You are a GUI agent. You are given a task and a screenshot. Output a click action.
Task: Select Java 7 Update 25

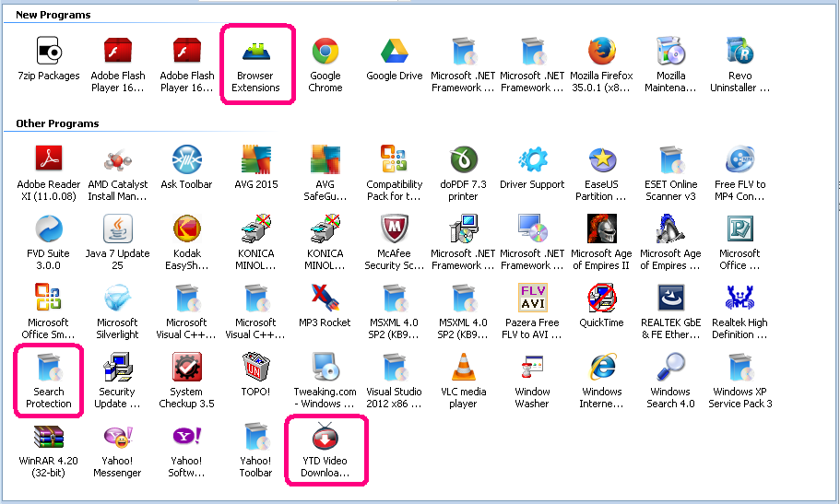click(x=118, y=229)
